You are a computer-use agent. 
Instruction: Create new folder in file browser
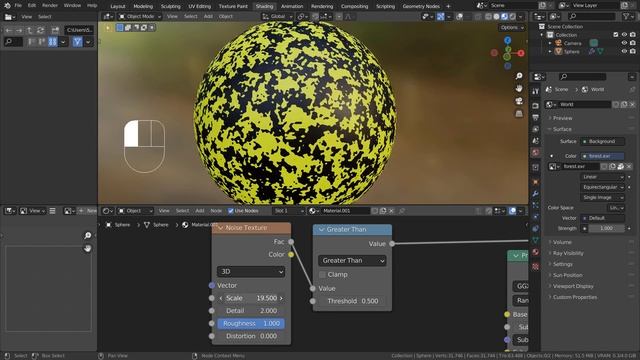pyautogui.click(x=55, y=30)
